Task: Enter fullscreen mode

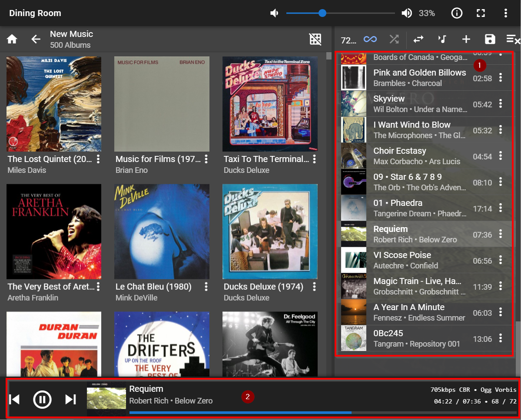Action: [x=481, y=13]
